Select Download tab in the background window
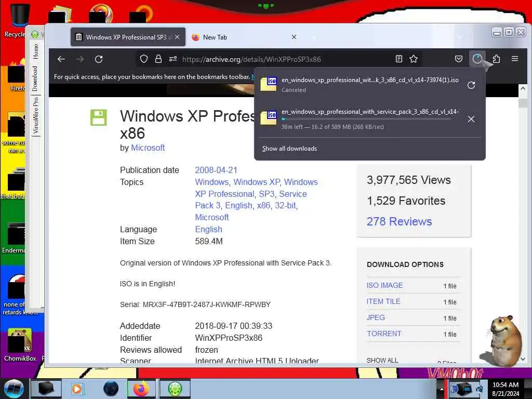532x399 pixels. (35, 79)
